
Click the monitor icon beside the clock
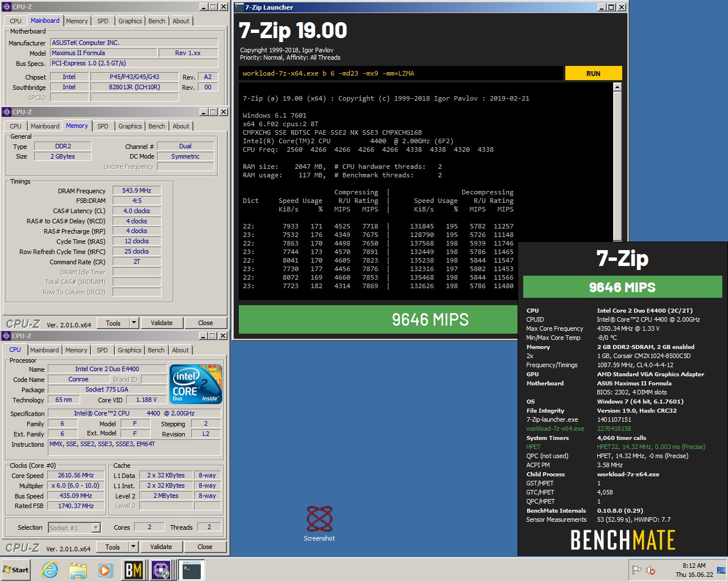(721, 570)
